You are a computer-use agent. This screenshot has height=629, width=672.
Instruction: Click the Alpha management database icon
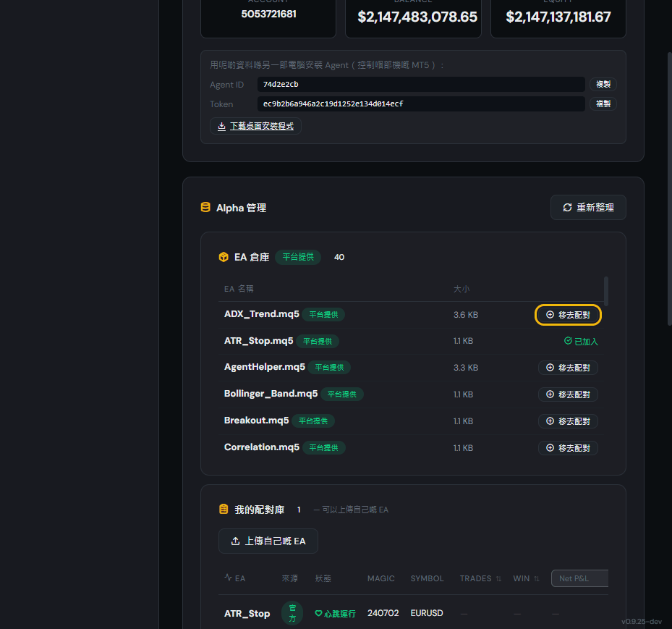(205, 208)
